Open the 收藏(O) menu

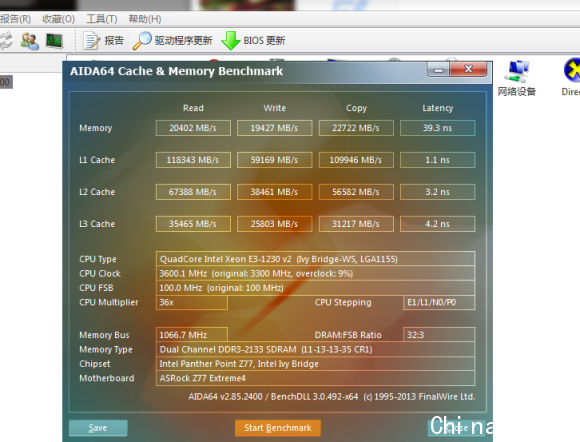tap(58, 19)
